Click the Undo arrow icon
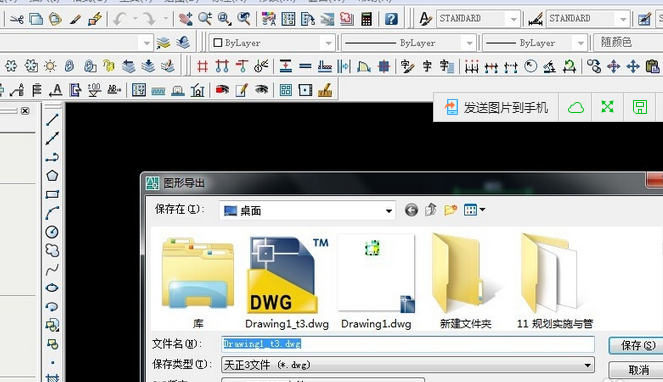 coord(121,19)
